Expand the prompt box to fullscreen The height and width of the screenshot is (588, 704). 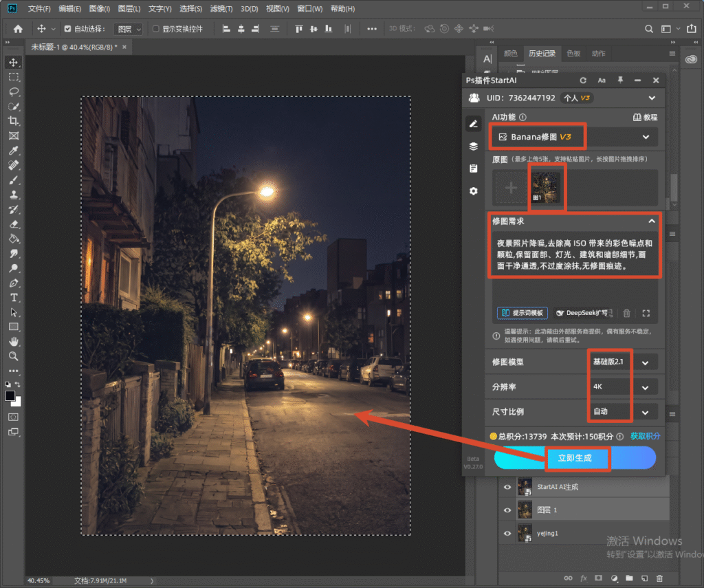(646, 313)
